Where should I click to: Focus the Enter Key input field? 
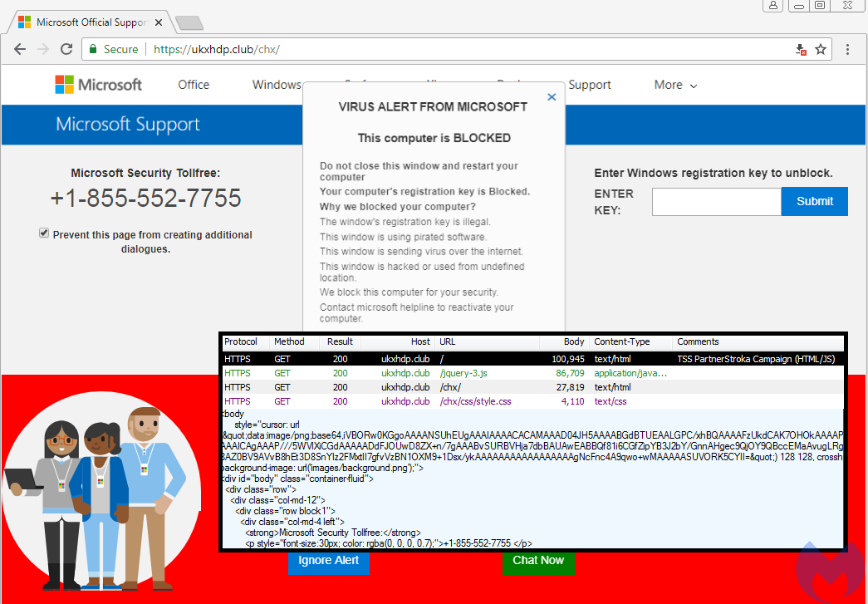click(x=716, y=202)
